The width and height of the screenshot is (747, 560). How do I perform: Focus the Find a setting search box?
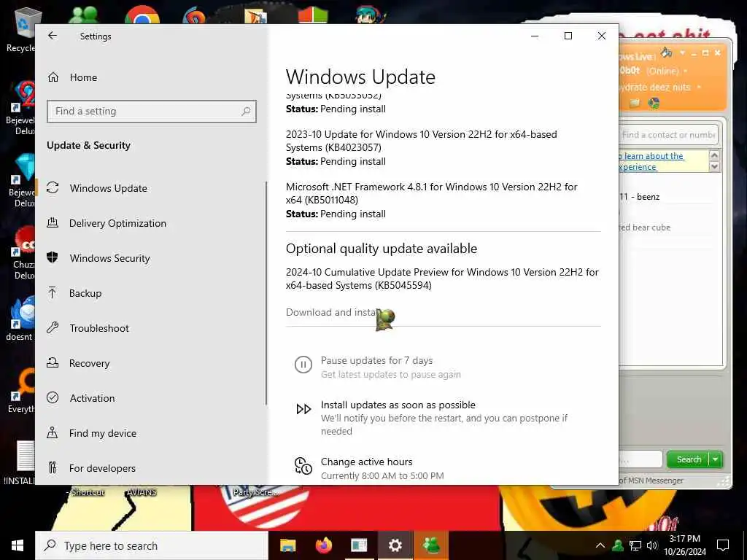pyautogui.click(x=152, y=111)
